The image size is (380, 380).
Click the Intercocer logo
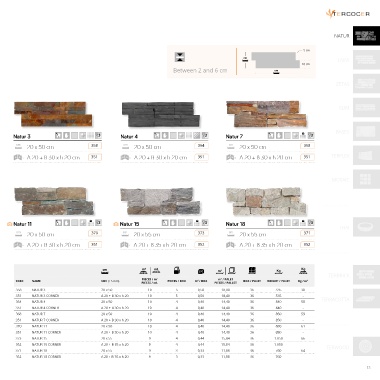pos(348,14)
